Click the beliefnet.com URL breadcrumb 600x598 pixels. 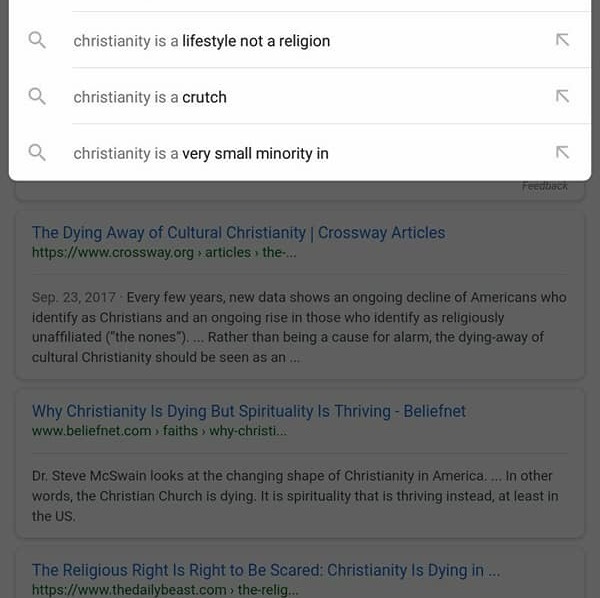point(159,431)
